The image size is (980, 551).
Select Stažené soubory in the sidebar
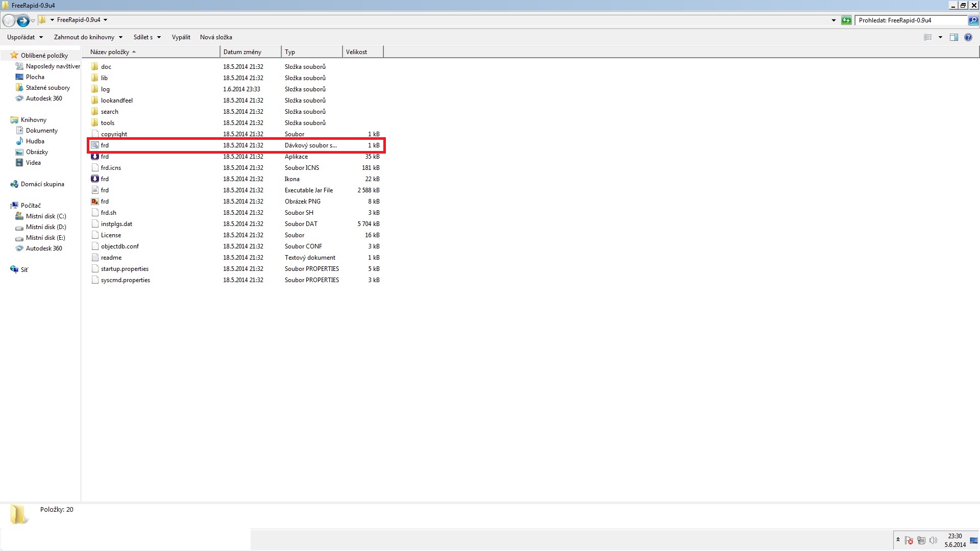47,88
